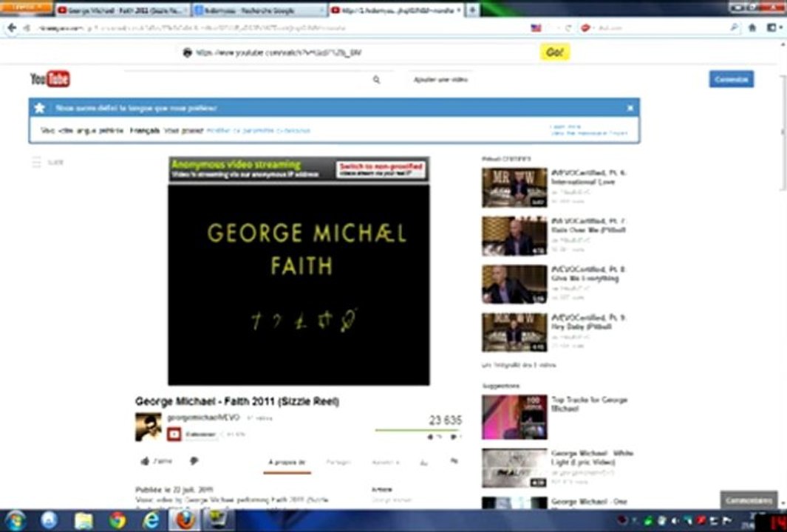The height and width of the screenshot is (532, 787).
Task: Click the YouTube logo
Action: [x=50, y=79]
